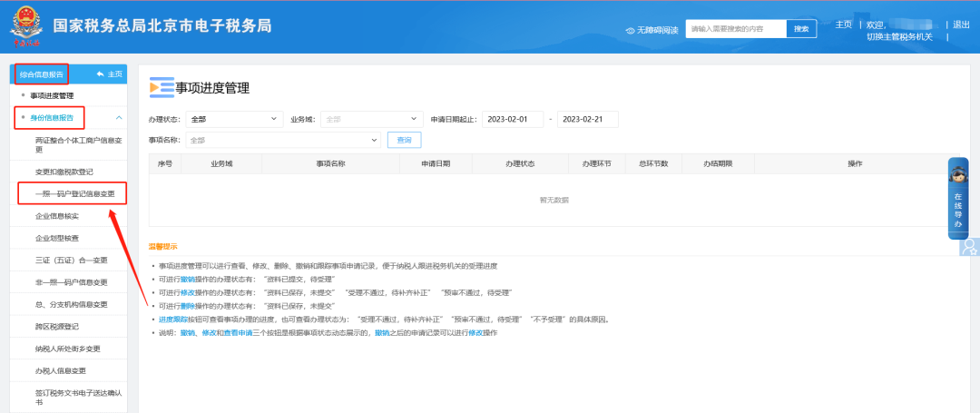Open the 办理状态 dropdown

click(x=234, y=119)
